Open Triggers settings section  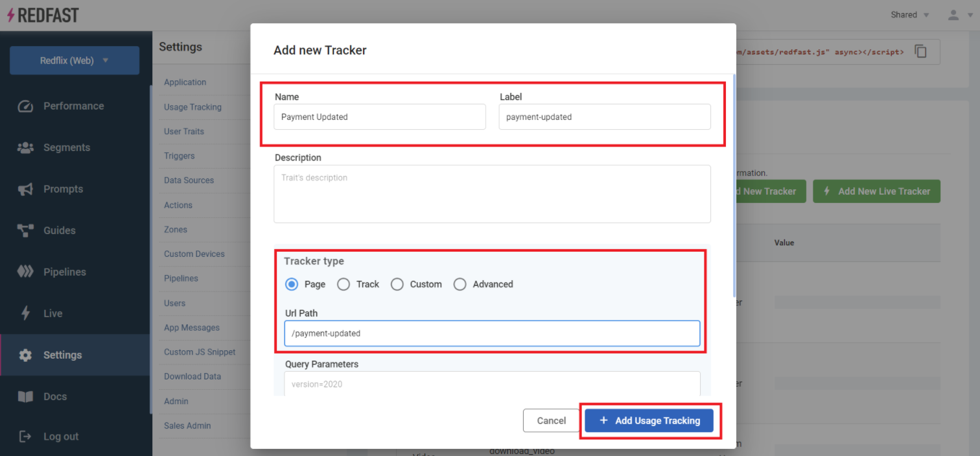(179, 156)
